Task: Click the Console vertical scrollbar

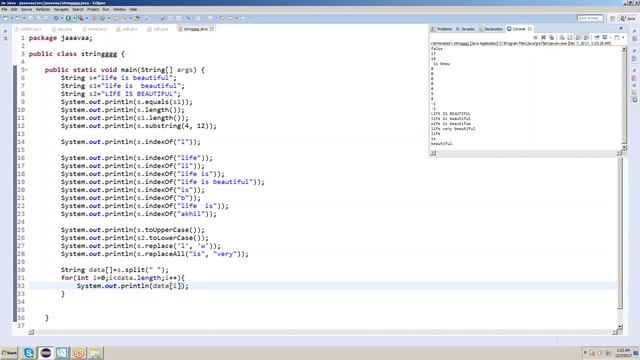Action: pyautogui.click(x=624, y=98)
